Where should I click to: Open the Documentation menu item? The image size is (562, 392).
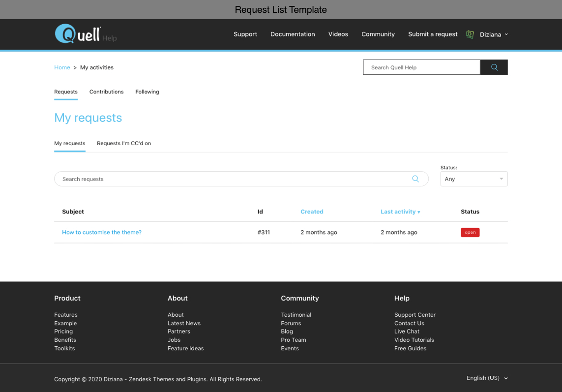click(x=293, y=34)
